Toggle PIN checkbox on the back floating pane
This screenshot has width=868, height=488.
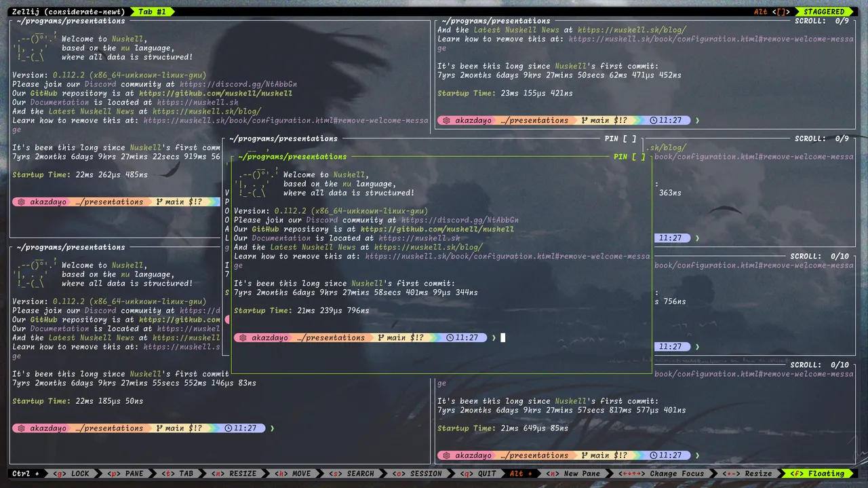(629, 138)
